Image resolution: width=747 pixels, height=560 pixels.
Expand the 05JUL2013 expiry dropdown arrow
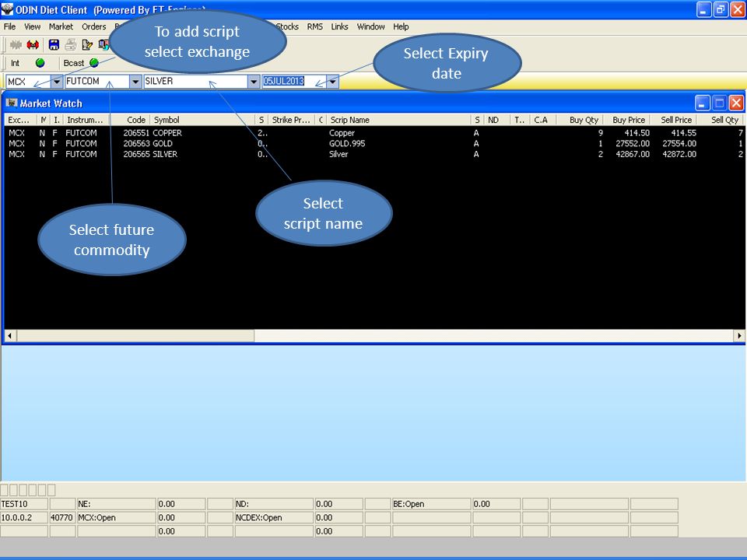coord(332,82)
